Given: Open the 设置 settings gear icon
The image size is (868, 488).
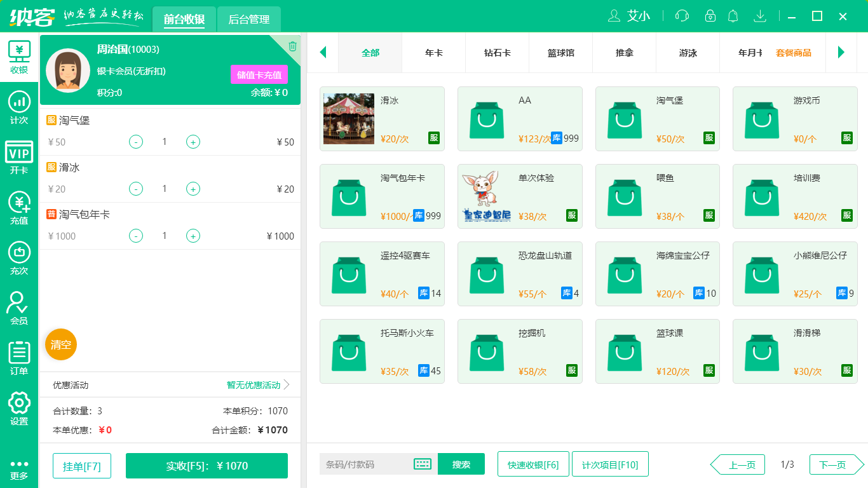Looking at the screenshot, I should point(19,409).
